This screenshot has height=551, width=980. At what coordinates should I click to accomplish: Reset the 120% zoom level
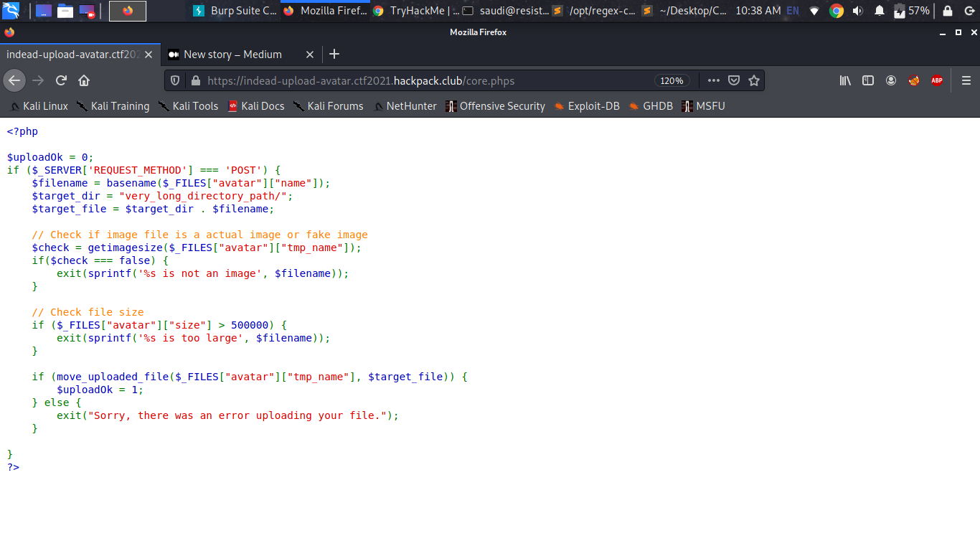pos(672,80)
